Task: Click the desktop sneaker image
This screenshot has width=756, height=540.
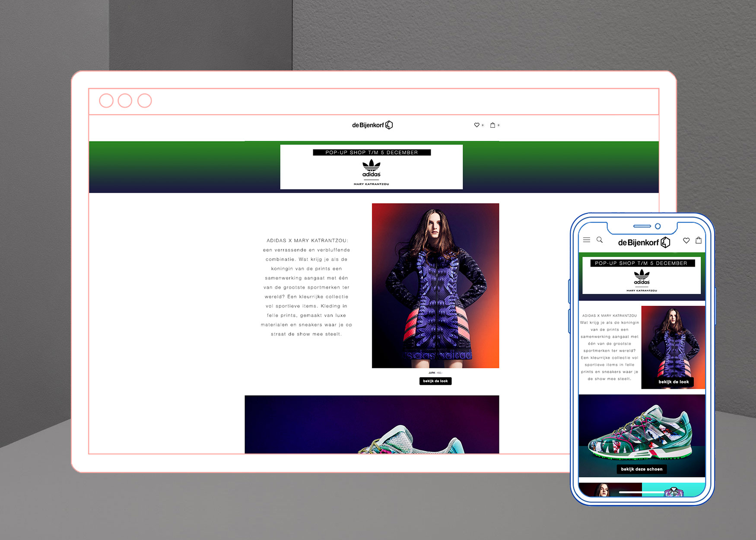Action: pos(372,424)
